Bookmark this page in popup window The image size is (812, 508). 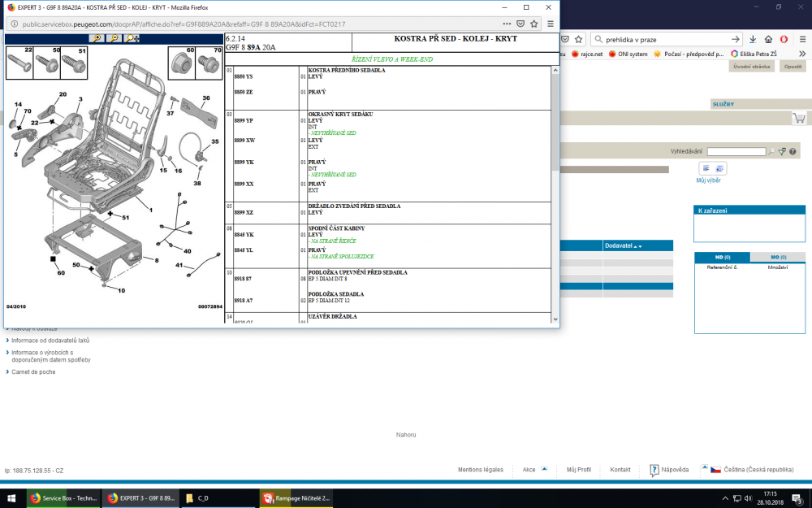coord(534,24)
